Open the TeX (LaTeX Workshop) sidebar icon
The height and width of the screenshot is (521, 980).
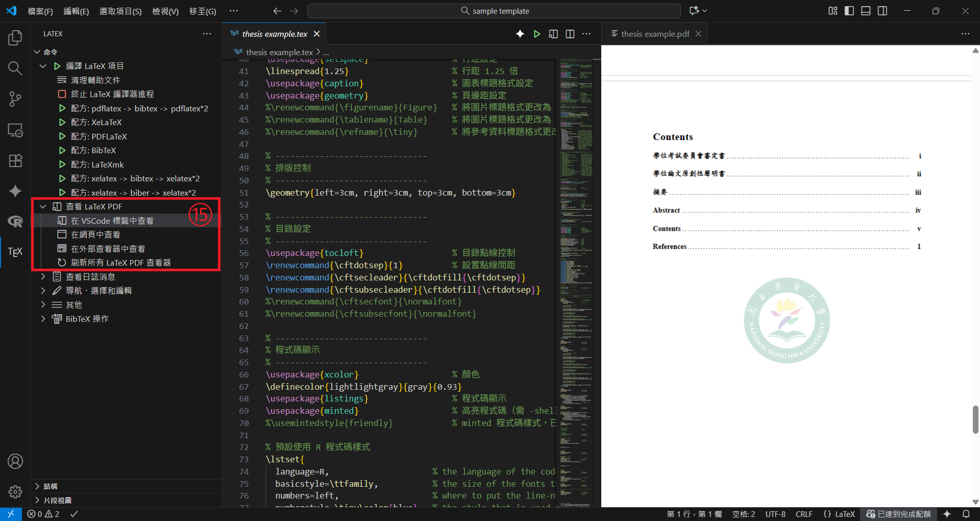click(15, 252)
